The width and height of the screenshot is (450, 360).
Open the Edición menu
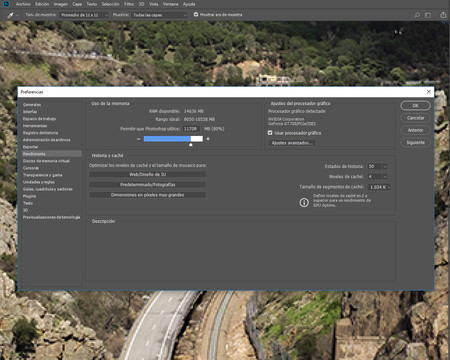(x=42, y=4)
